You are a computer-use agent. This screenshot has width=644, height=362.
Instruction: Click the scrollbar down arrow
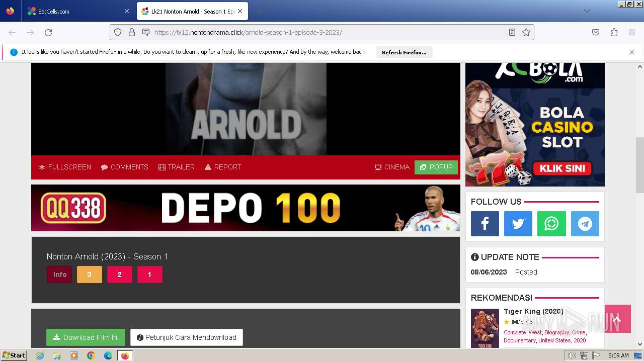click(640, 344)
